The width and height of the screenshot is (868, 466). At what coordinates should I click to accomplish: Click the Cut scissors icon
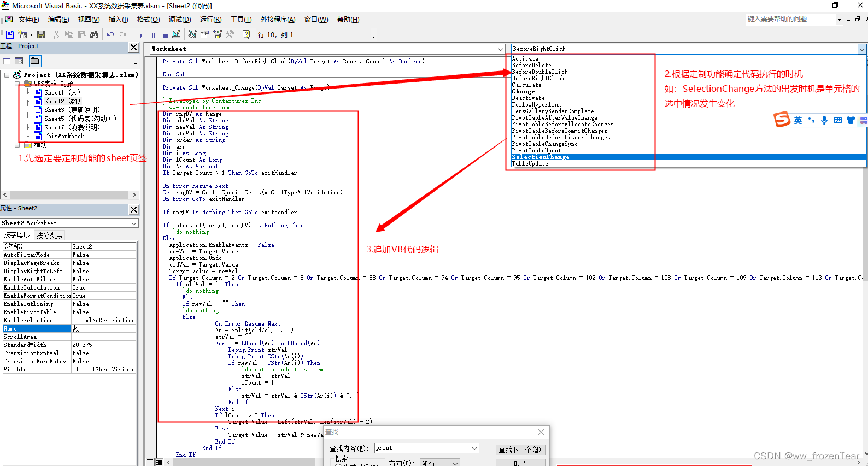(x=56, y=34)
